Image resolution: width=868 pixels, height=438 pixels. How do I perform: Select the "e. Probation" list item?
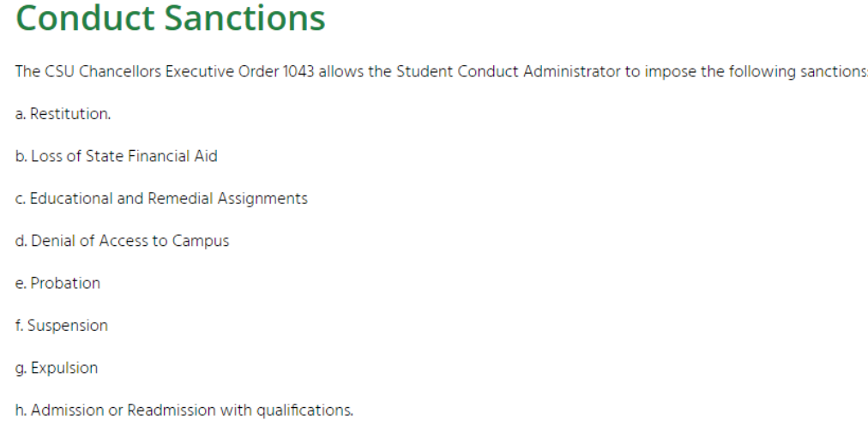coord(58,283)
